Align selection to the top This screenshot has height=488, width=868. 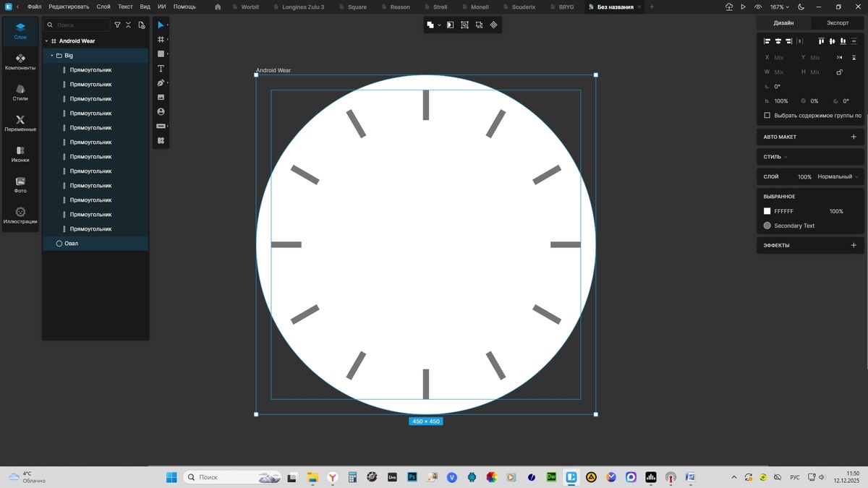[x=821, y=41]
